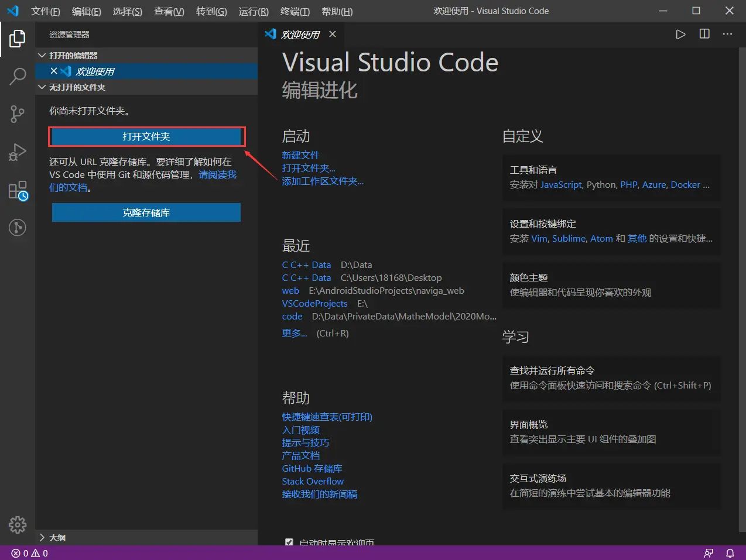
Task: Click the 打开文件夹 button
Action: pyautogui.click(x=146, y=136)
